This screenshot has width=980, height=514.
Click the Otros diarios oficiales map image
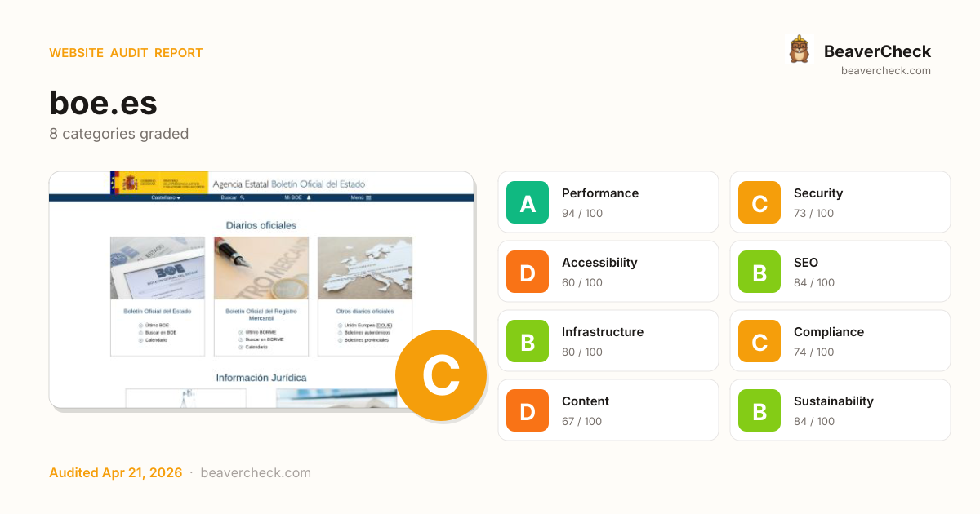(x=365, y=268)
